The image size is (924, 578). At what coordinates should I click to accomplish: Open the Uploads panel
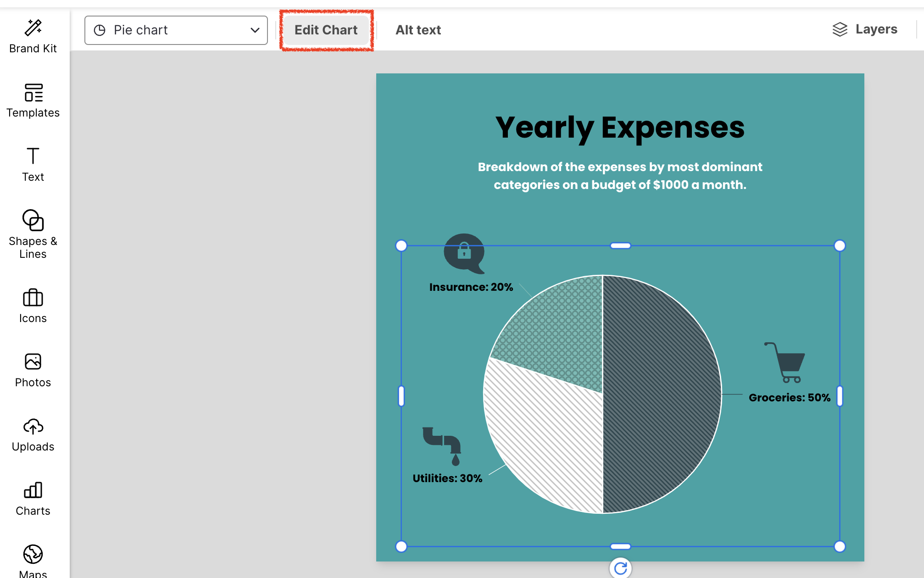click(33, 434)
